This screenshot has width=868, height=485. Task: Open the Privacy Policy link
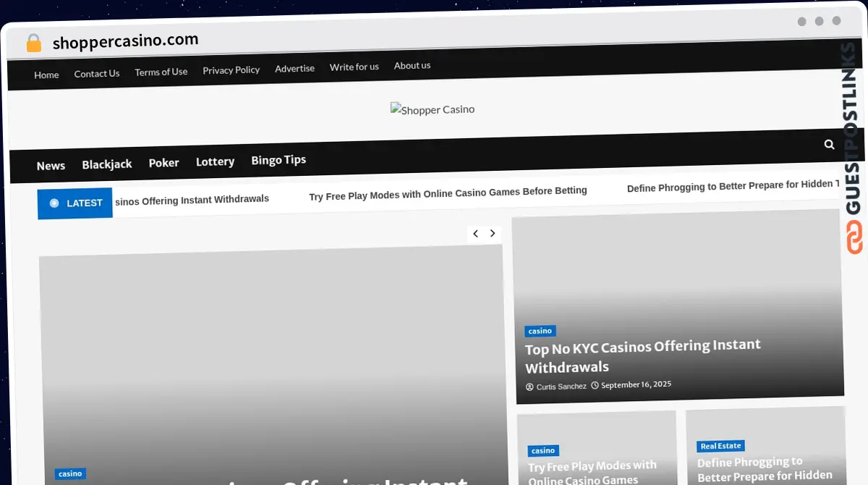(x=231, y=70)
